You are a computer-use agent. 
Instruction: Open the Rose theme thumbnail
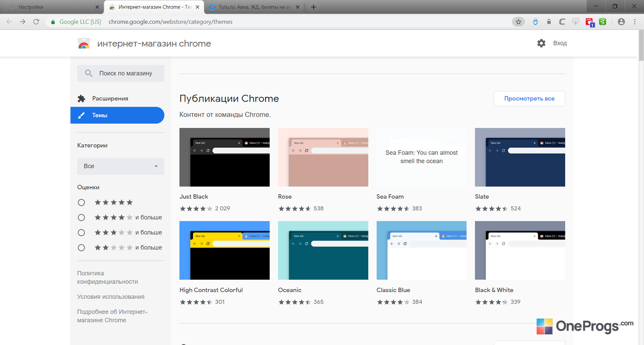pos(323,157)
